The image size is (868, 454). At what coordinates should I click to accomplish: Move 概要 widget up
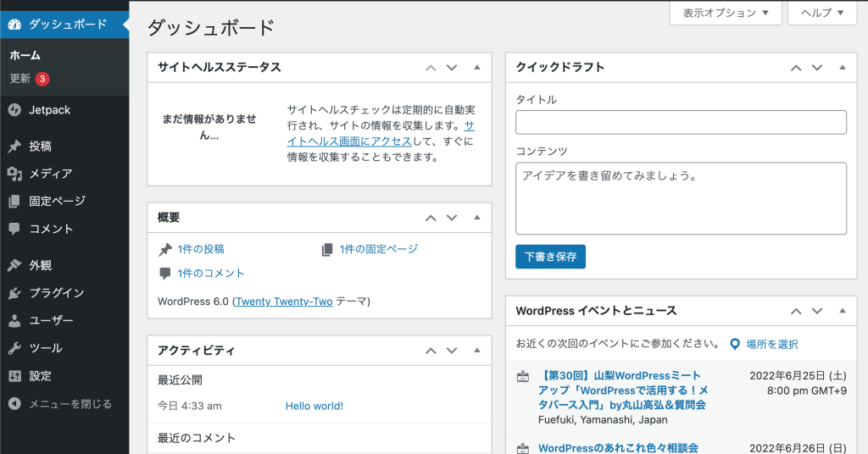(x=431, y=218)
